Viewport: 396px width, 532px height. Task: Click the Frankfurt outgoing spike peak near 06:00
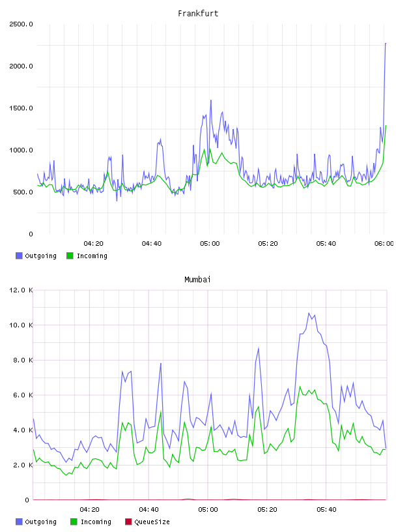click(386, 44)
